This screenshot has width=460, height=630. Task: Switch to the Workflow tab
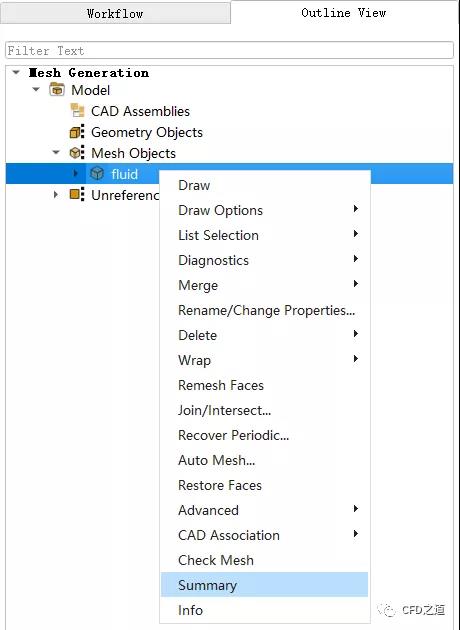[115, 13]
